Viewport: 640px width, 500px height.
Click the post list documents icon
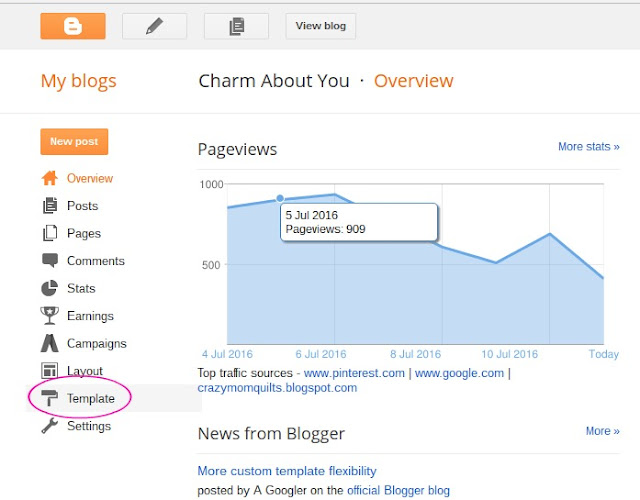(236, 26)
